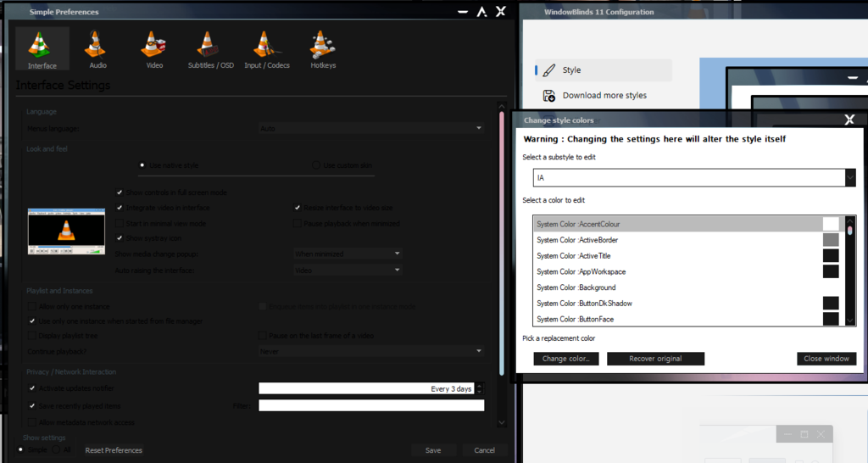Toggle Resize interface to video size
This screenshot has width=868, height=463.
[x=298, y=208]
